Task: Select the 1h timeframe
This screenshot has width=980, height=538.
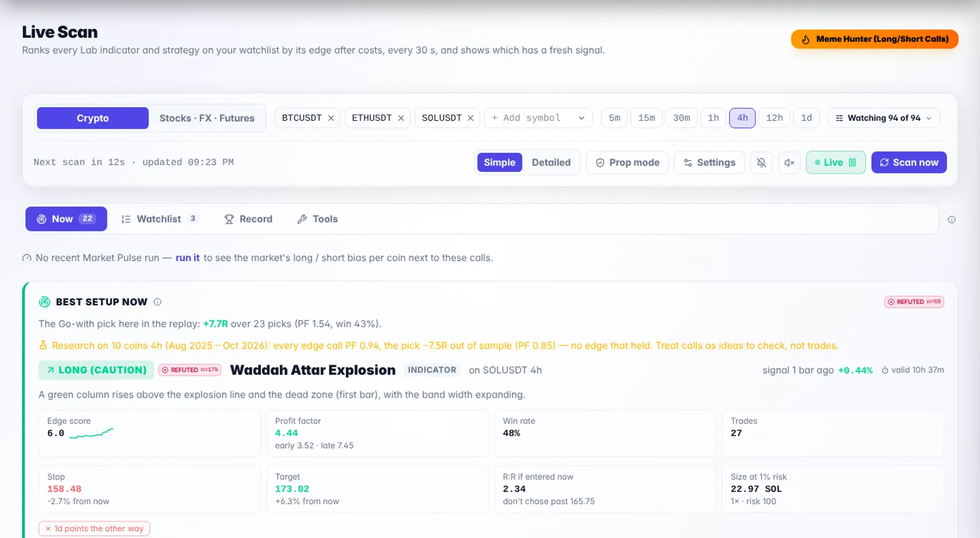Action: click(714, 118)
